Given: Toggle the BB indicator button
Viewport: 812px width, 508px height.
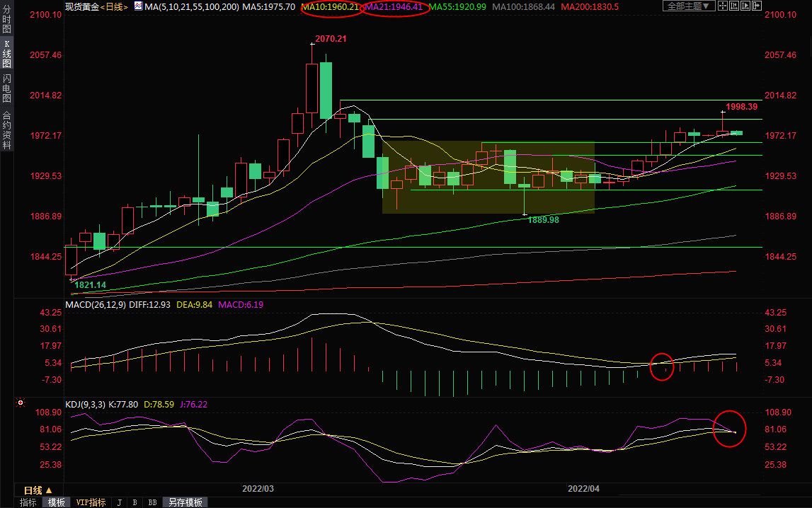Looking at the screenshot, I should coord(152,502).
